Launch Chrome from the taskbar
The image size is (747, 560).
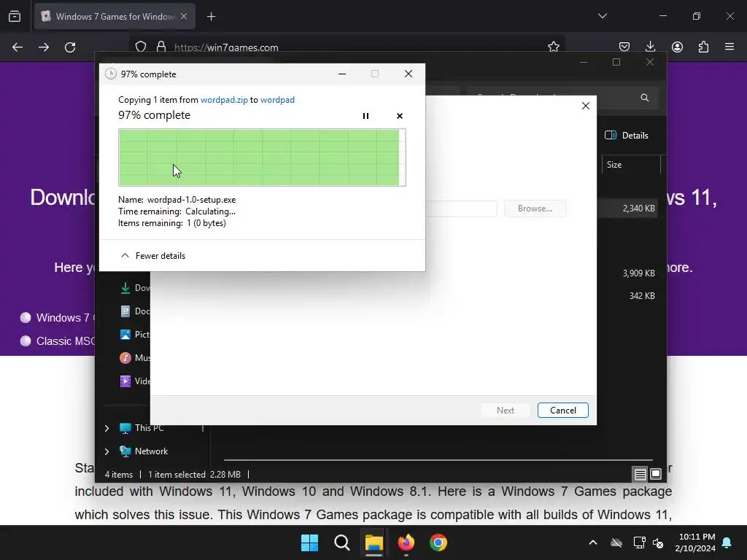pyautogui.click(x=438, y=542)
